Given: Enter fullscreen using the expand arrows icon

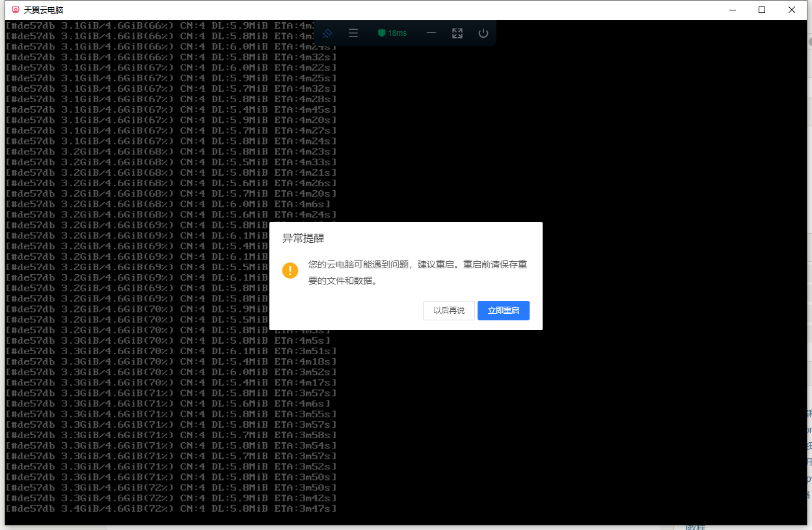Looking at the screenshot, I should [x=457, y=33].
